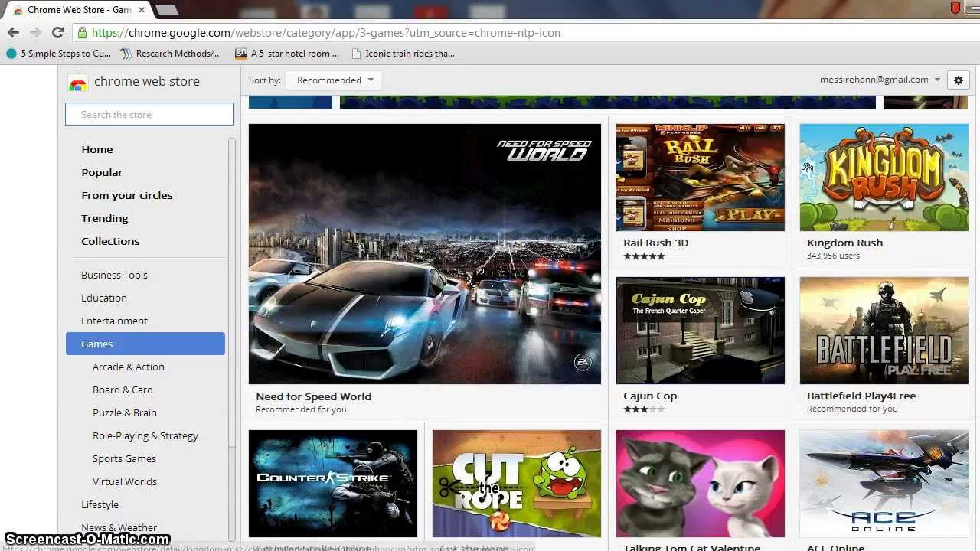Open Role-Playing & Strategy subcategory
The width and height of the screenshot is (980, 551).
pos(145,435)
